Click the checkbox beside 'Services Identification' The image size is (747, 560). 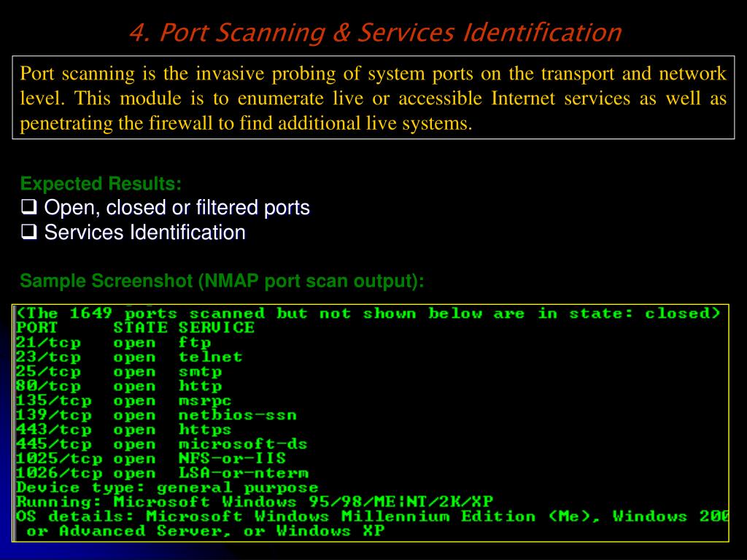coord(29,232)
